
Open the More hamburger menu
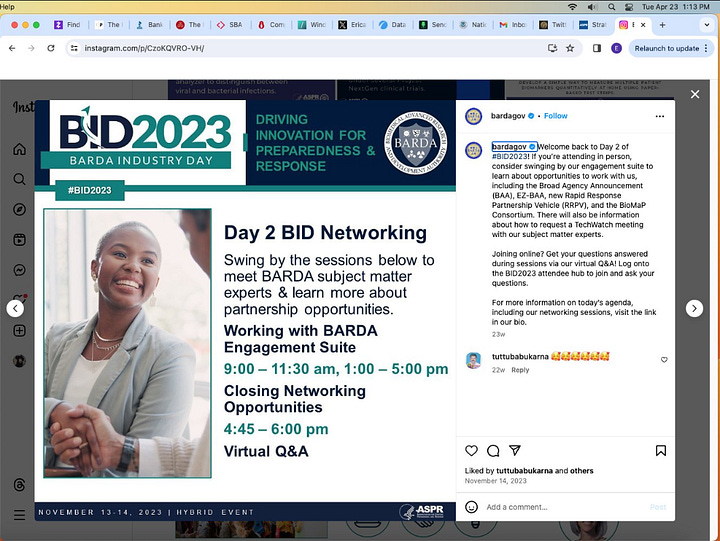(x=19, y=515)
